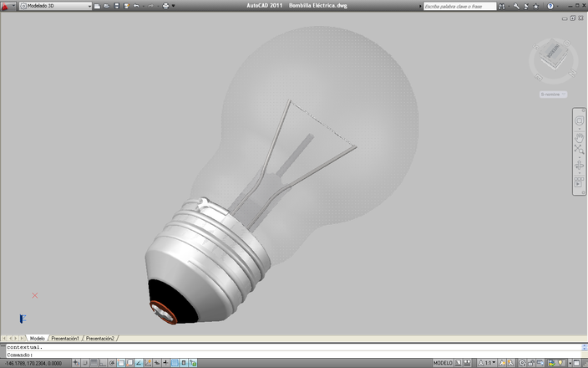The width and height of the screenshot is (588, 368).
Task: Click the Quick View Layouts icon
Action: (459, 363)
